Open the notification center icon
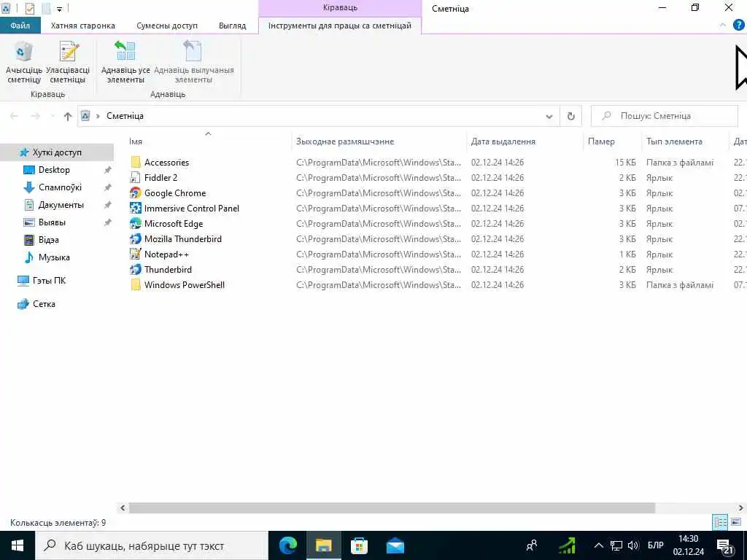This screenshot has width=747, height=560. (x=725, y=546)
